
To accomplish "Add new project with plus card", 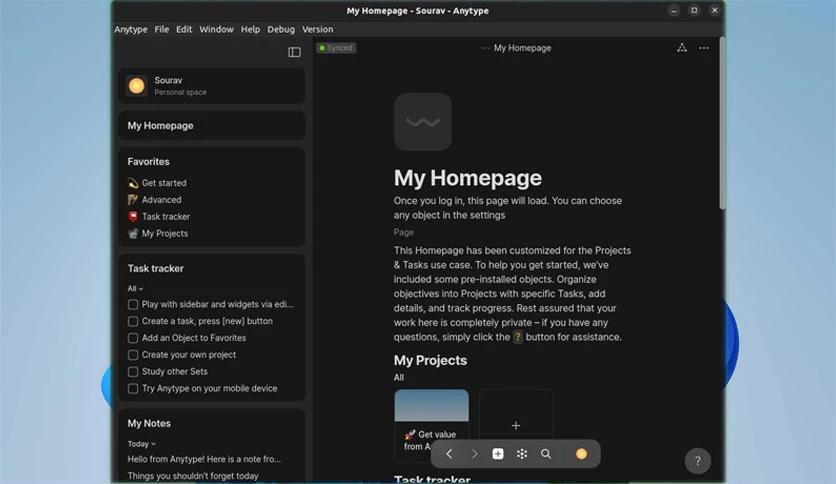I will tap(516, 425).
